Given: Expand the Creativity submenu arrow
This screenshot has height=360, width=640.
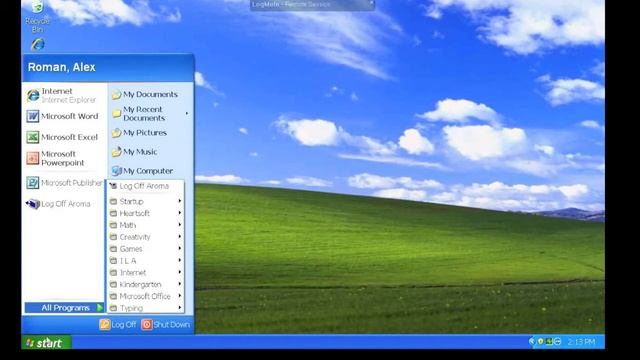Looking at the screenshot, I should pos(180,237).
